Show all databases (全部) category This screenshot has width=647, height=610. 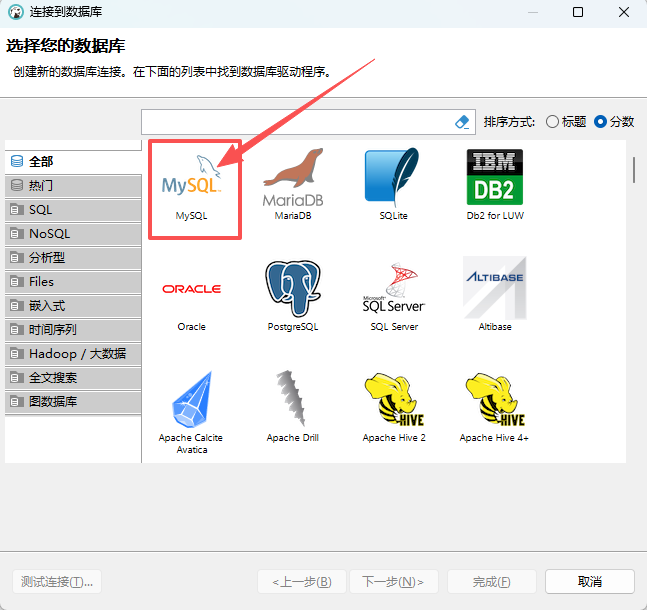point(73,161)
